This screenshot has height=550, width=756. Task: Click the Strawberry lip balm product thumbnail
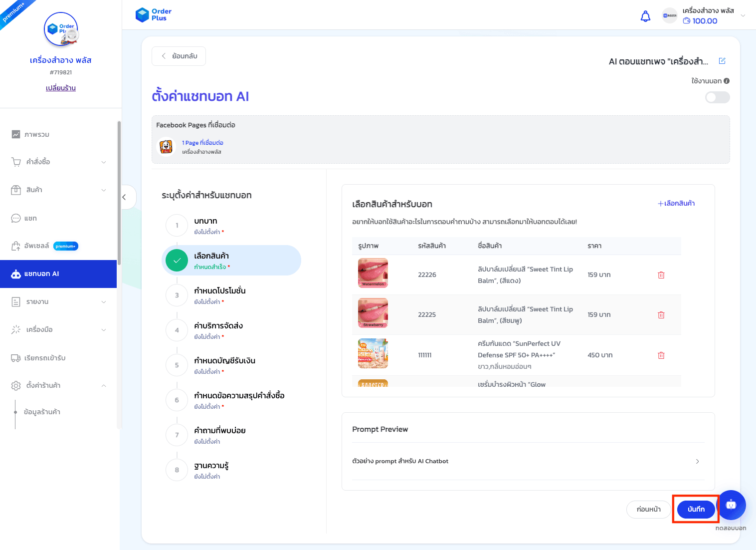373,313
